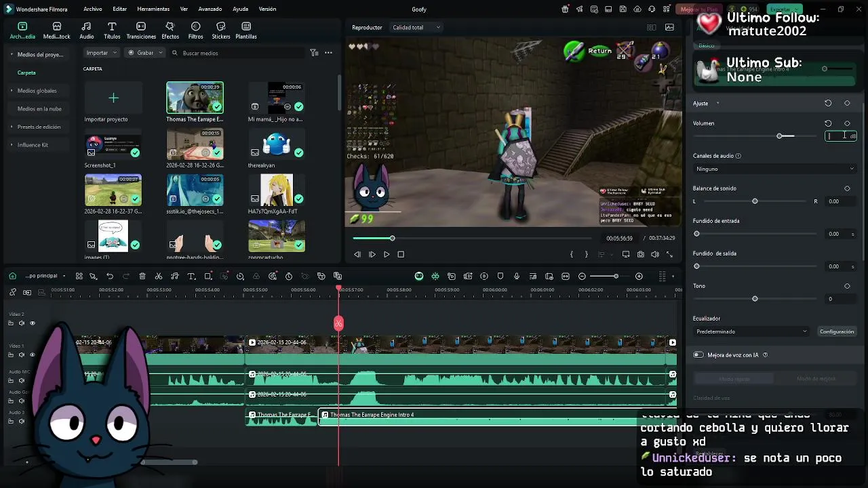The width and height of the screenshot is (868, 488).
Task: Open the Medi...tock (stock media) panel
Action: coord(57,30)
